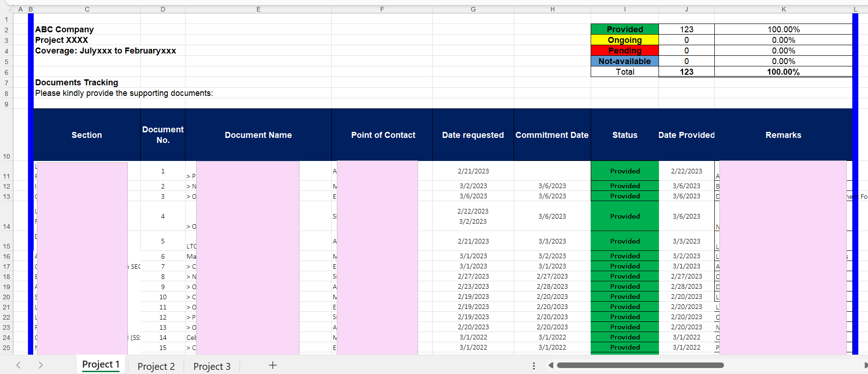
Task: Select Date requested 3/1/2022 for document 14
Action: [473, 337]
